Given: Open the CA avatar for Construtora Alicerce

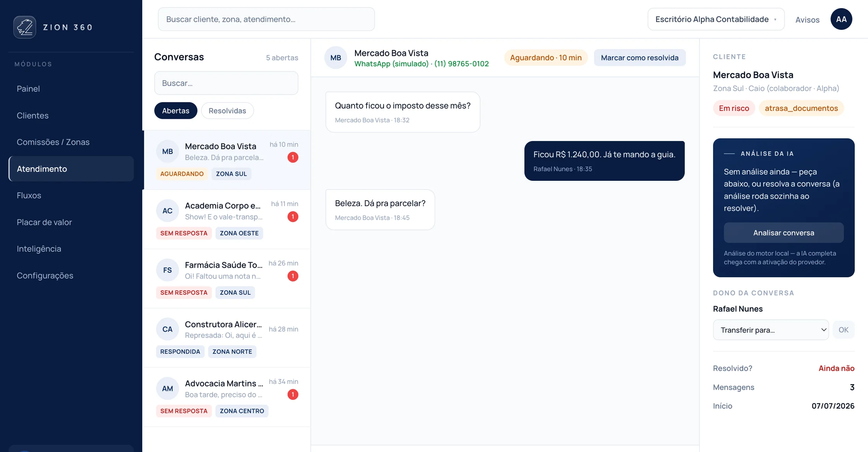Looking at the screenshot, I should click(x=167, y=329).
